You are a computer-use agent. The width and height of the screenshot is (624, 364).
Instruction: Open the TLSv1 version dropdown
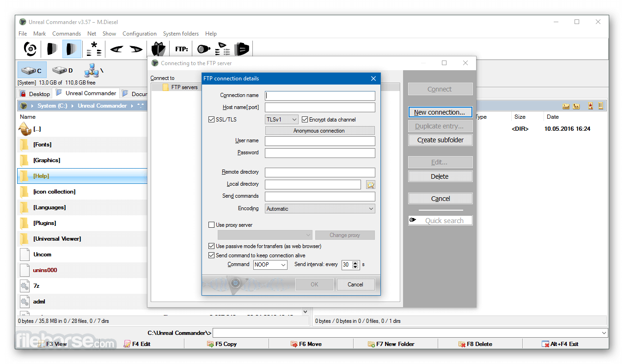tap(282, 120)
